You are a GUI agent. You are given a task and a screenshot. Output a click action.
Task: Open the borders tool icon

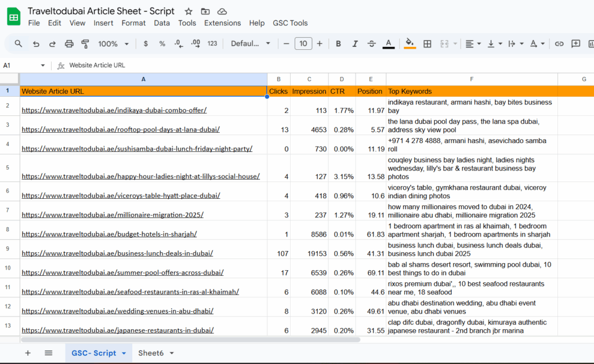[428, 43]
